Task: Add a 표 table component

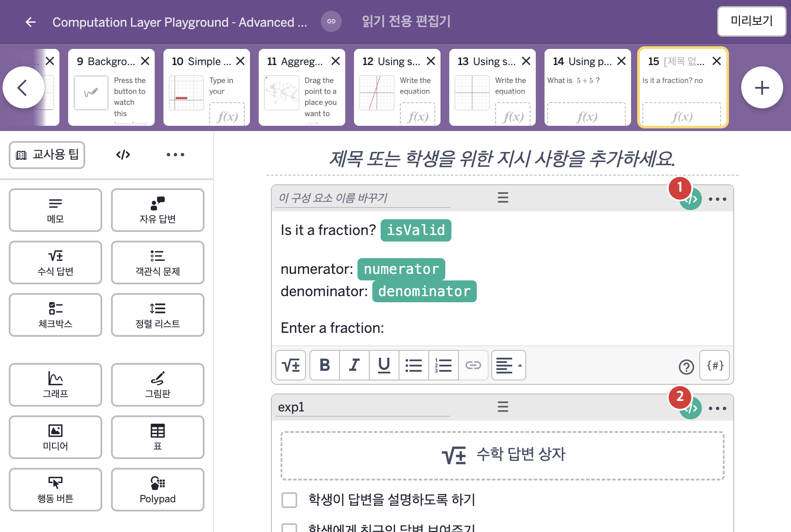Action: pyautogui.click(x=158, y=437)
